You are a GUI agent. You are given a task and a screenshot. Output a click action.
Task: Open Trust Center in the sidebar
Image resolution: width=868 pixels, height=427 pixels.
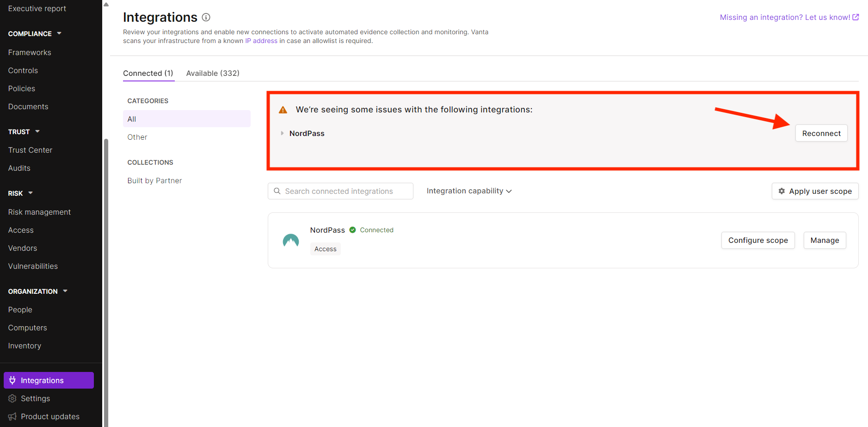pyautogui.click(x=30, y=150)
